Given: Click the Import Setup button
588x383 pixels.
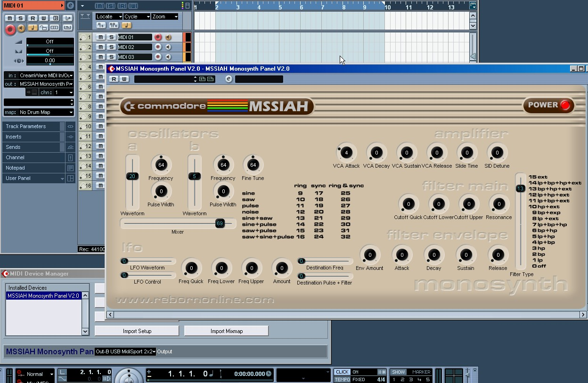Looking at the screenshot, I should coord(137,331).
